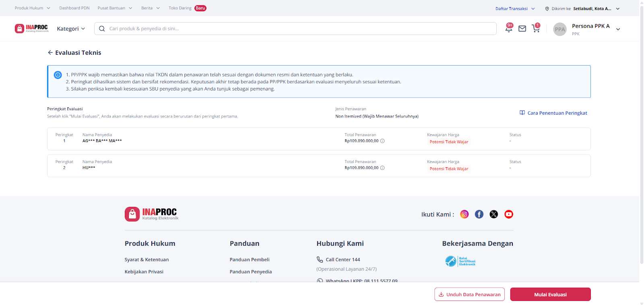
Task: Click Mulai Evaluasi button
Action: pos(550,294)
